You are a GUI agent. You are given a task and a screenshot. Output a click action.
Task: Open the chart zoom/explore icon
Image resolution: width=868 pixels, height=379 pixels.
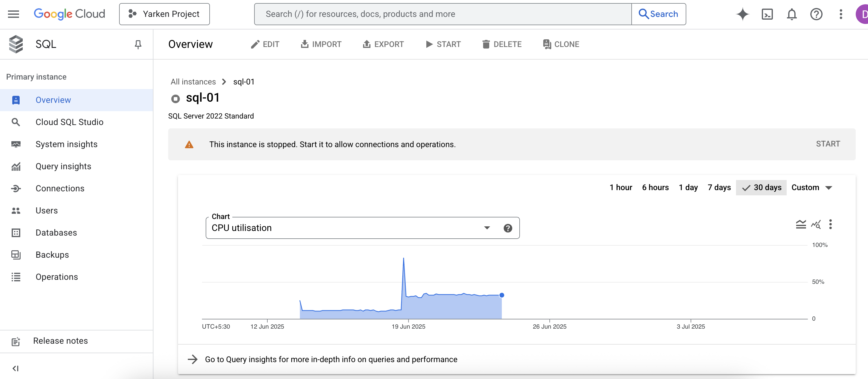816,224
